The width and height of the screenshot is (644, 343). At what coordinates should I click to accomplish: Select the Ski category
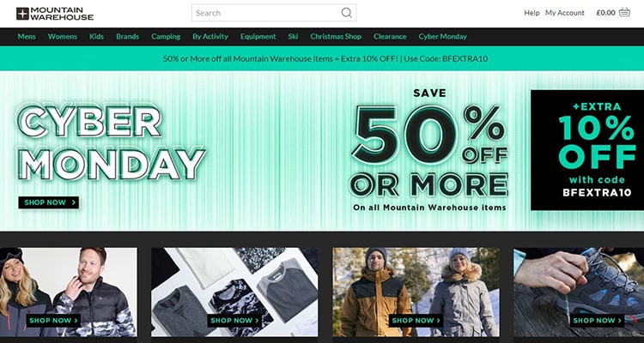(x=293, y=37)
